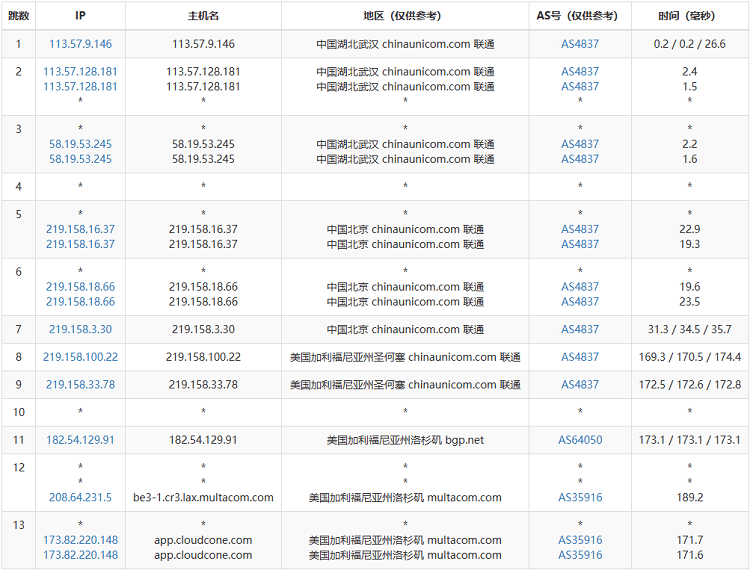Click region 美国加利福尼亚州洛杉矶 multacom.com in hop 12
The height and width of the screenshot is (573, 750).
[x=405, y=497]
